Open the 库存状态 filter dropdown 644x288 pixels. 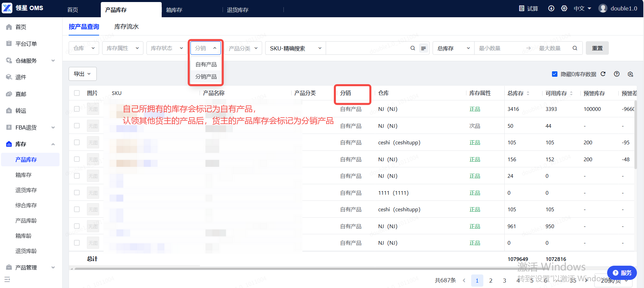pyautogui.click(x=167, y=48)
